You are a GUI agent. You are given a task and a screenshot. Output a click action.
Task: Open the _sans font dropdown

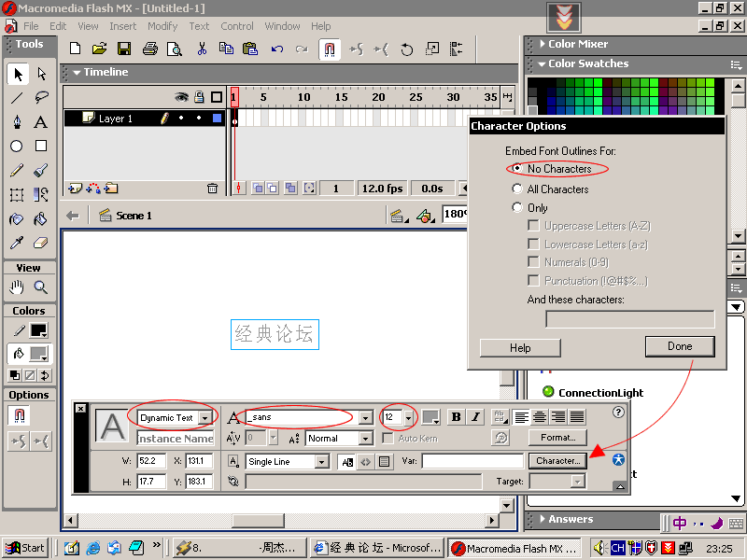click(x=365, y=417)
